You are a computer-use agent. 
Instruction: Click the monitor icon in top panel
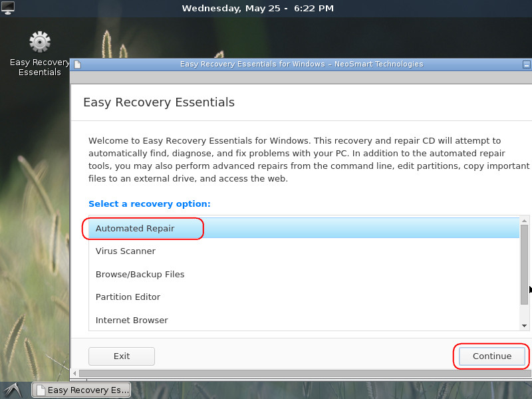[x=7, y=8]
